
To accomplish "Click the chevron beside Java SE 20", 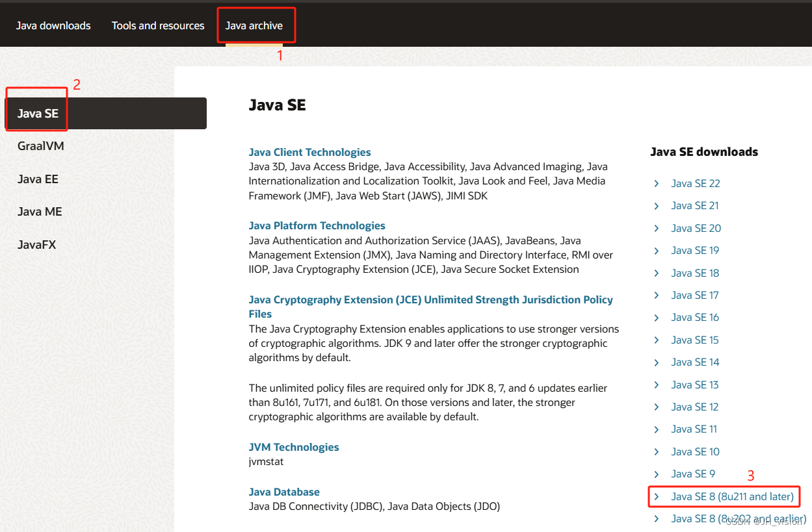I will (657, 229).
